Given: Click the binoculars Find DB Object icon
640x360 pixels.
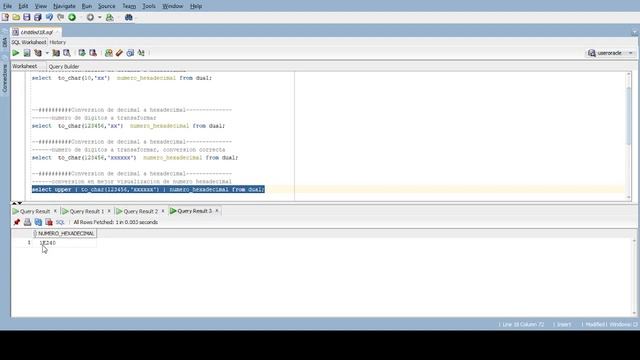Looking at the screenshot, I should (x=129, y=17).
